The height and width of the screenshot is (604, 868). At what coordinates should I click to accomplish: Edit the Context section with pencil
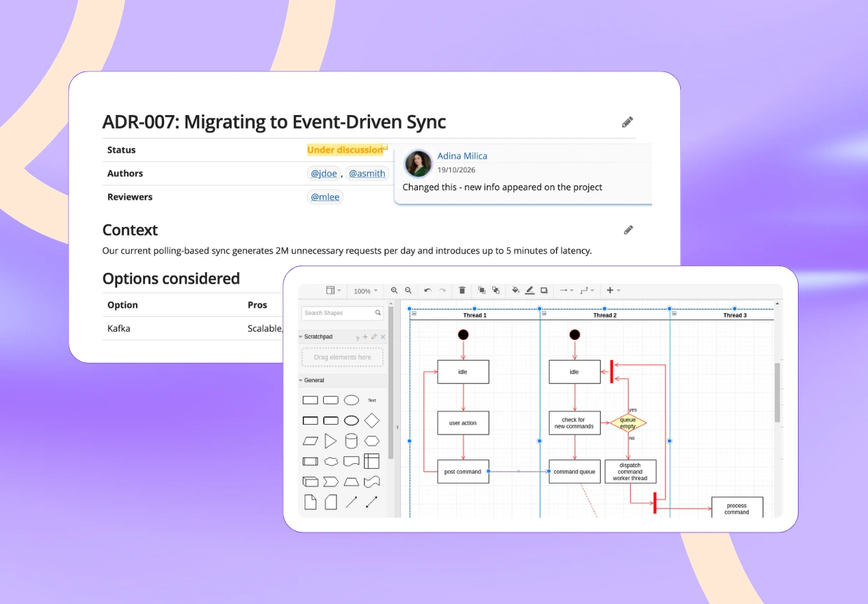pyautogui.click(x=628, y=230)
